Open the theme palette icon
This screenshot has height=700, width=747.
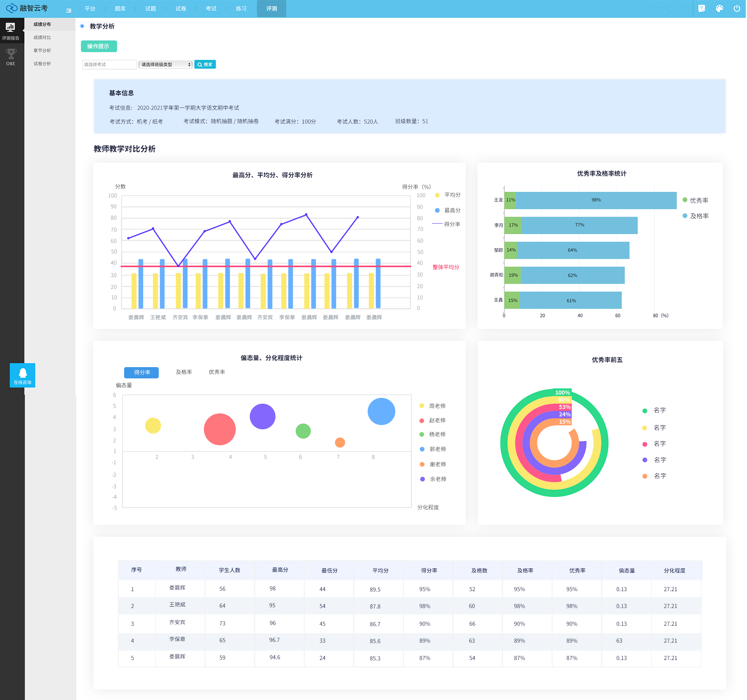[719, 9]
